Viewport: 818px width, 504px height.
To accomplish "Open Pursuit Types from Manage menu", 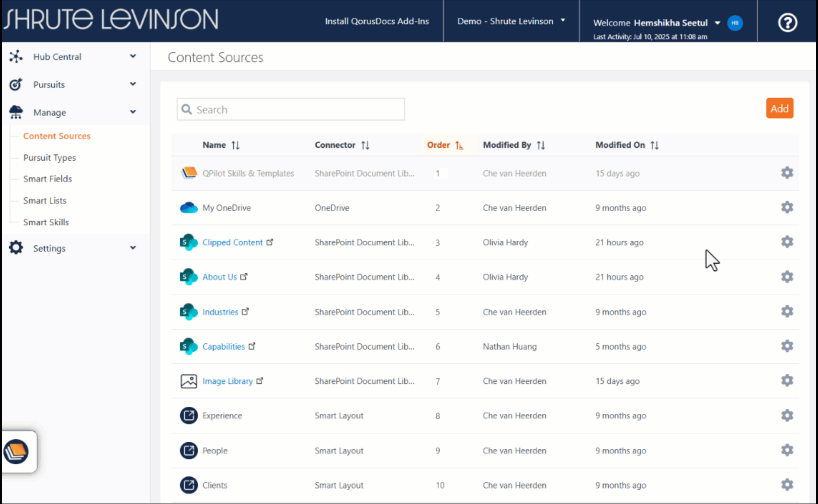I will coord(49,157).
